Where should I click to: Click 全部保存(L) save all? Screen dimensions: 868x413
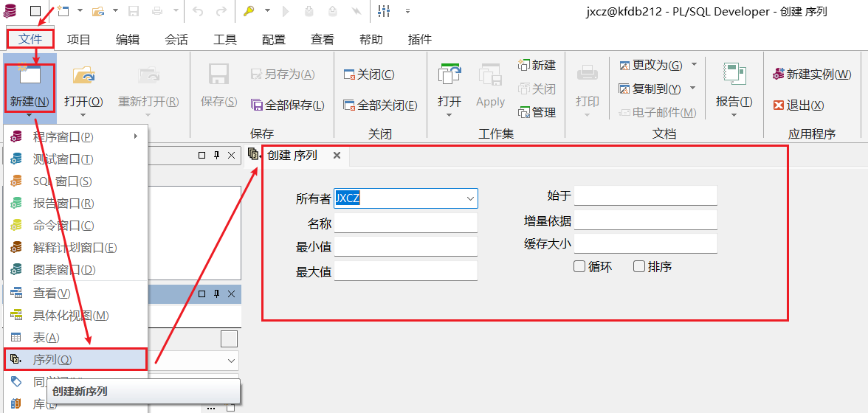click(x=287, y=105)
